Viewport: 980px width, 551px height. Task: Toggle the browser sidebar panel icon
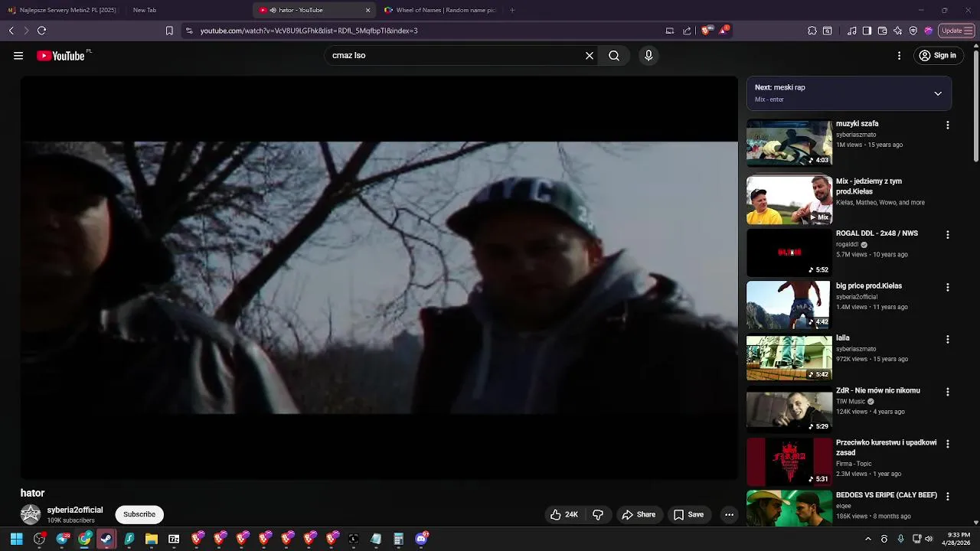pos(867,31)
